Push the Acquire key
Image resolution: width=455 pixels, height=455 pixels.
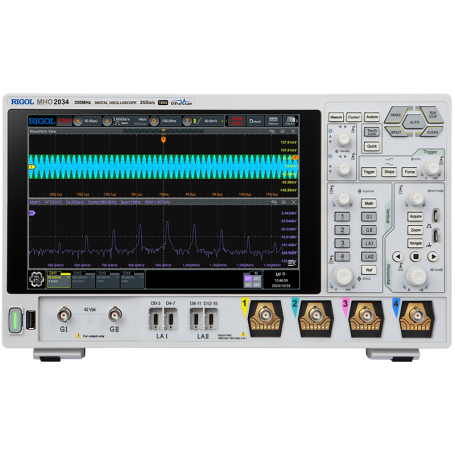tap(415, 217)
